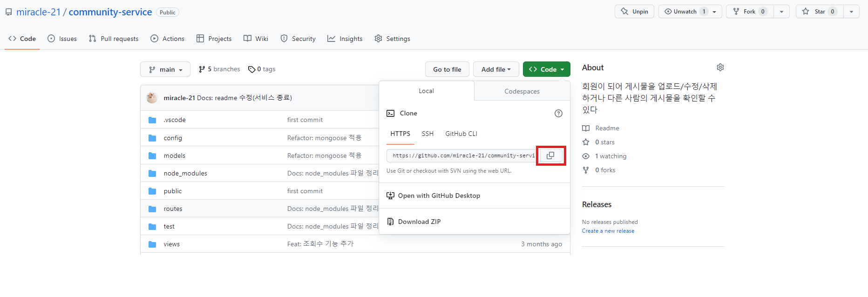This screenshot has width=868, height=297.
Task: Open the node_modules folder name
Action: [185, 173]
